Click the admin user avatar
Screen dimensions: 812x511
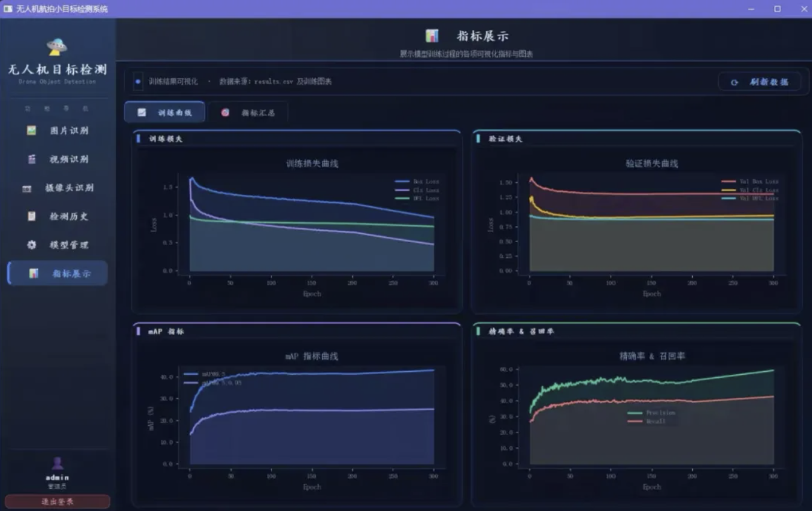(x=57, y=463)
